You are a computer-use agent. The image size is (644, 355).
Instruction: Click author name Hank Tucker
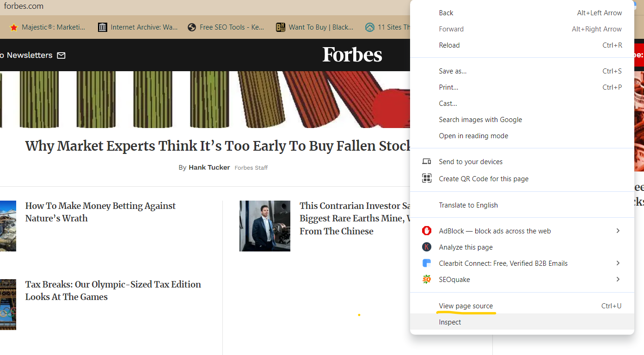coord(209,167)
